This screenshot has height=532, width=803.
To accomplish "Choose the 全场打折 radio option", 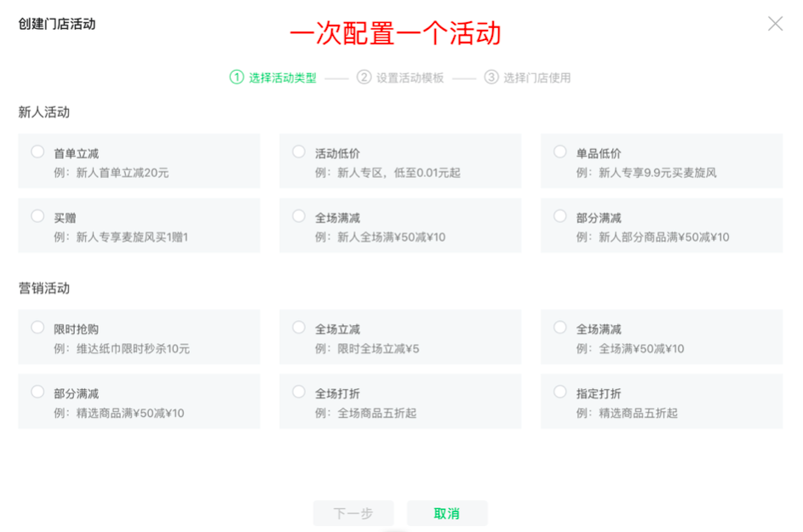I will tap(299, 392).
